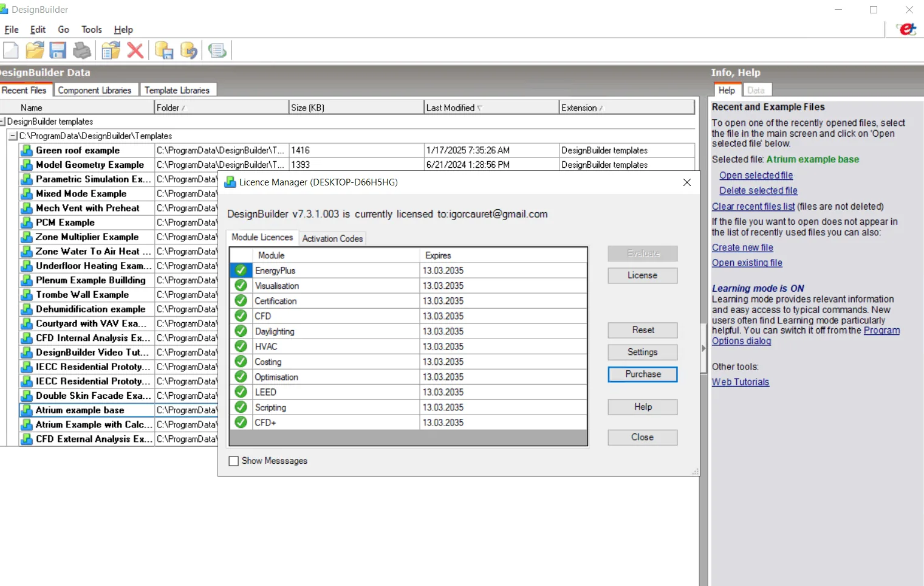
Task: Click the green check icon beside LEED
Action: point(241,392)
